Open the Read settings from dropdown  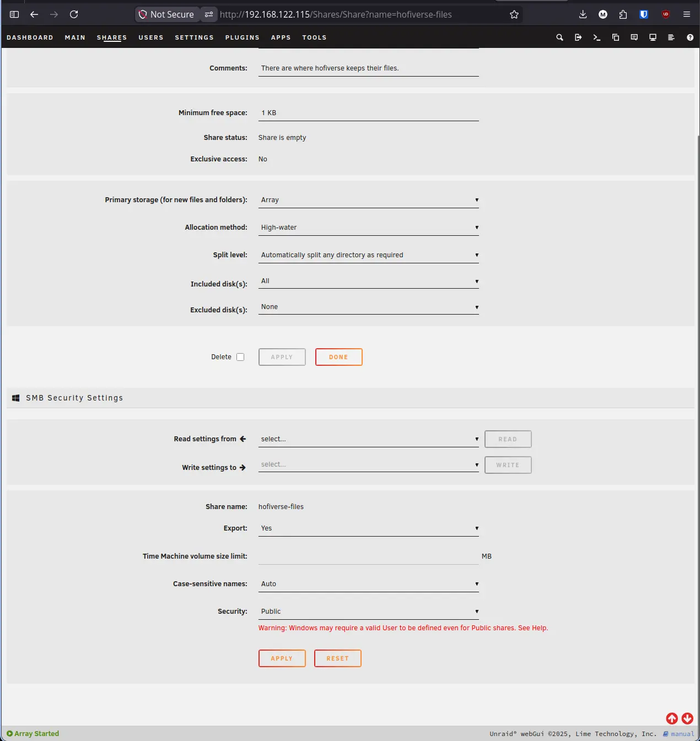[369, 439]
